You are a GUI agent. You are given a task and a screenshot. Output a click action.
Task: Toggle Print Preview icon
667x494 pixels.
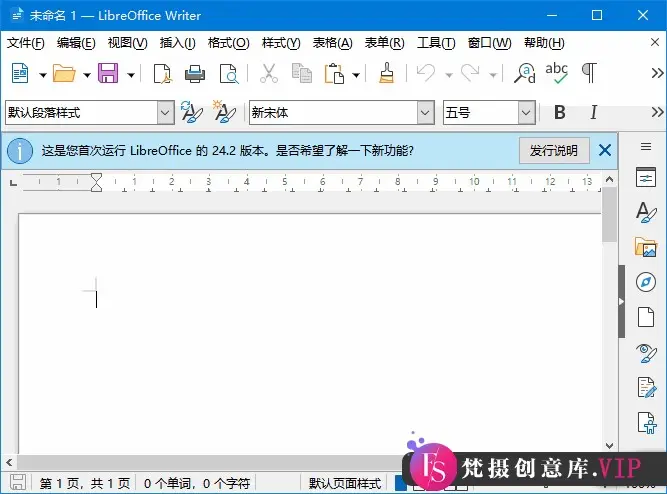point(229,74)
